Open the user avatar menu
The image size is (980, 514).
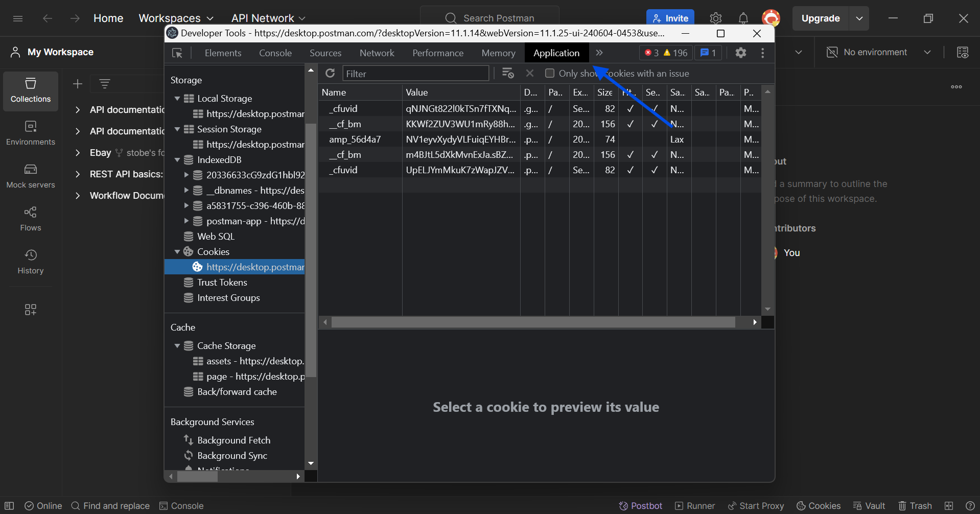click(x=771, y=18)
